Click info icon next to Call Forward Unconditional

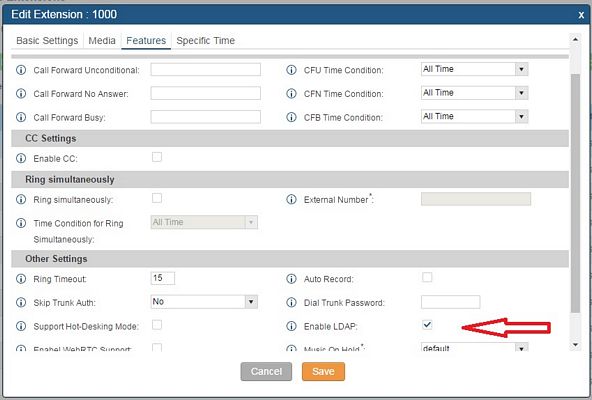click(21, 70)
